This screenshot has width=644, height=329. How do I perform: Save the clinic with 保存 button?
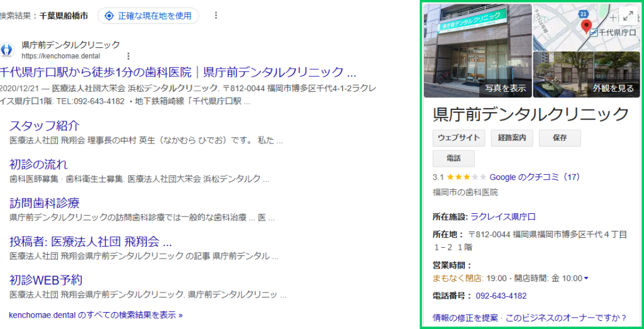560,138
